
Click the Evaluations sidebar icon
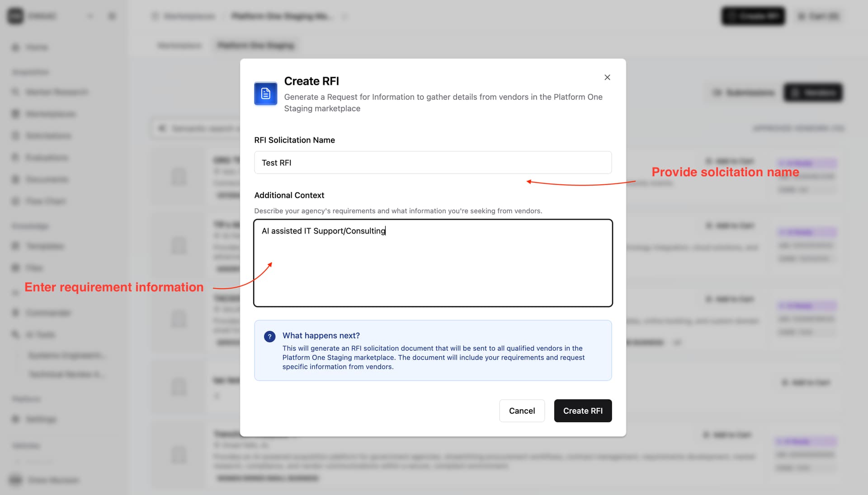[15, 157]
